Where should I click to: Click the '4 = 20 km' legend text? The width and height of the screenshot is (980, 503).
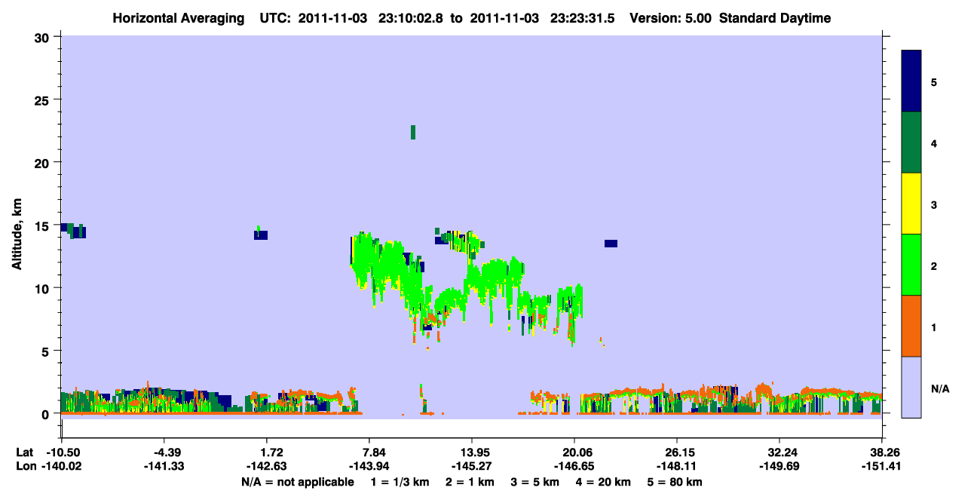[x=605, y=482]
